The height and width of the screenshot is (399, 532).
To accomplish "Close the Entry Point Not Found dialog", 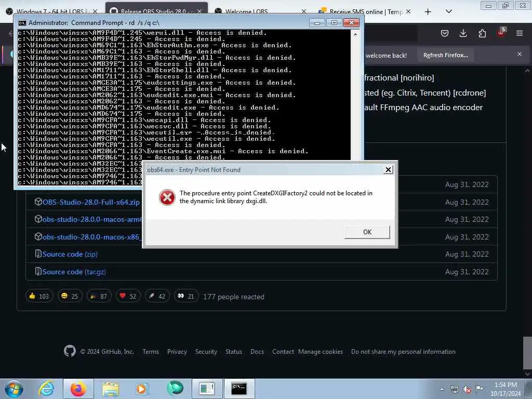I will (388, 170).
